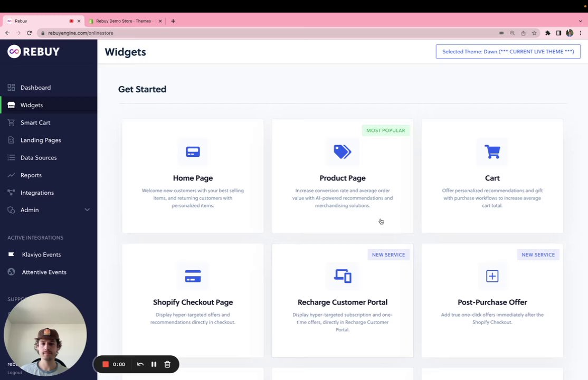Close the Rebuy Demo Store tab
The height and width of the screenshot is (380, 588).
[x=160, y=21]
